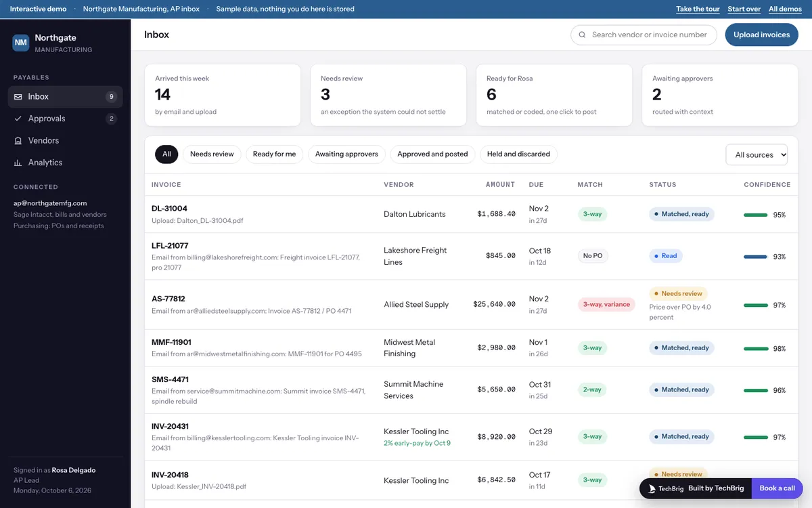Filter by Ready for me
Screen dimensions: 812x508
click(274, 154)
